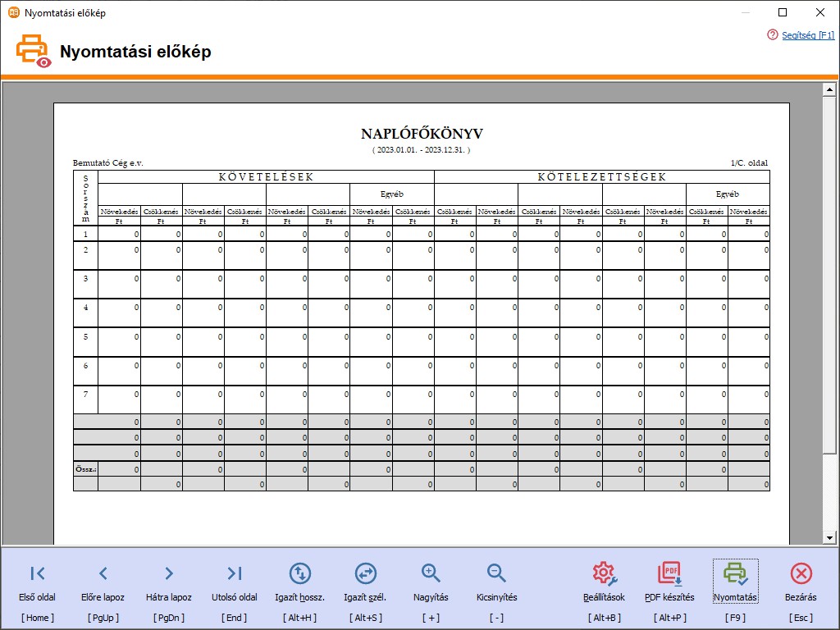Viewport: 840px width, 630px height.
Task: Fit page to width with Igazít szél.
Action: point(365,573)
